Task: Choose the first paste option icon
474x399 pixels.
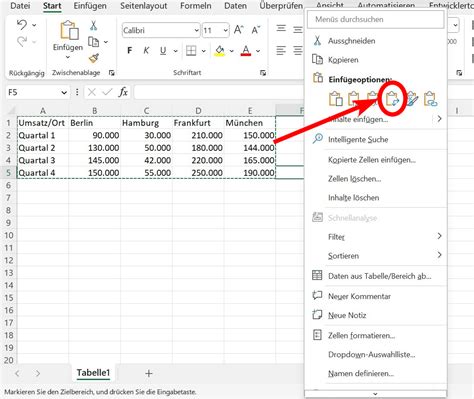Action: tap(336, 99)
